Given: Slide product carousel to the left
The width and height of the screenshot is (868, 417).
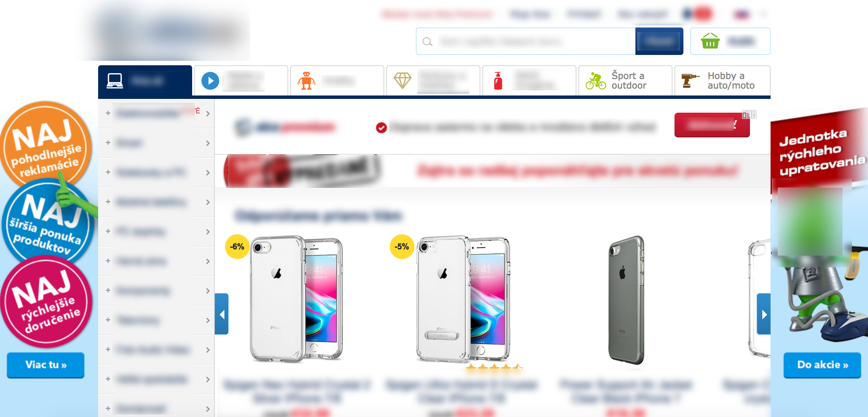Looking at the screenshot, I should tap(222, 314).
